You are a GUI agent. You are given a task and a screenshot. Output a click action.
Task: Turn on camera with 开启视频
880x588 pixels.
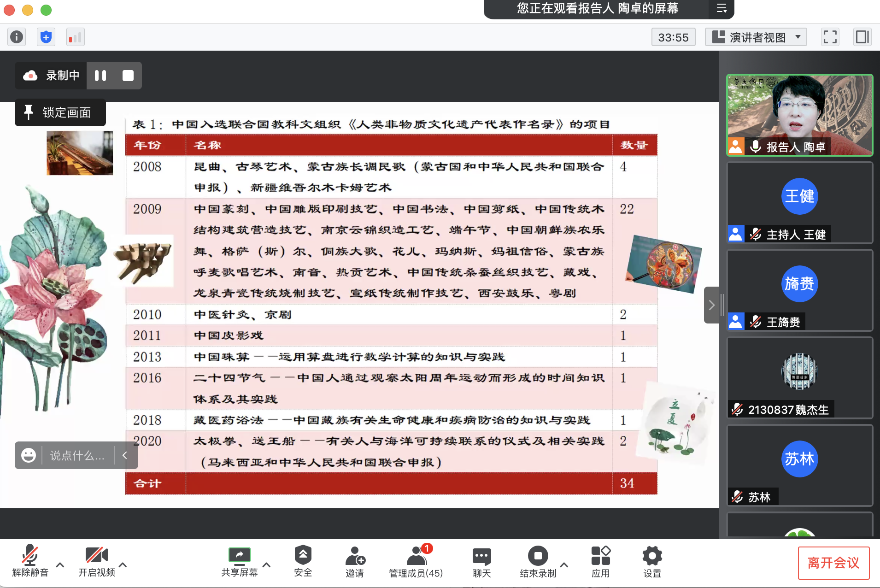coord(96,561)
